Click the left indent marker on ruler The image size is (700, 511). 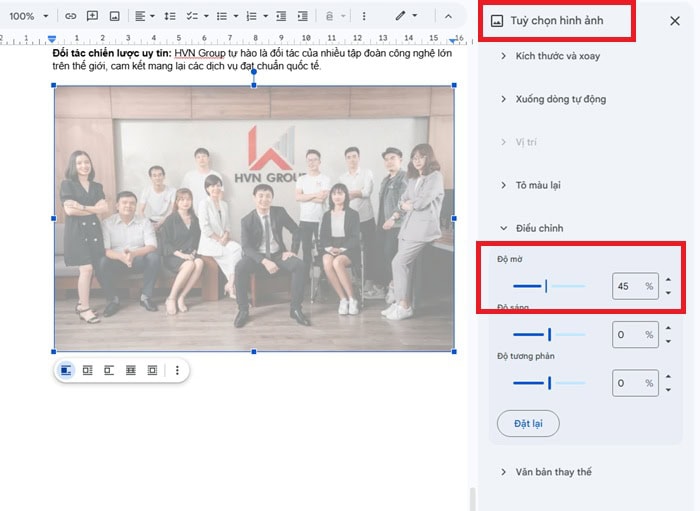click(x=52, y=39)
